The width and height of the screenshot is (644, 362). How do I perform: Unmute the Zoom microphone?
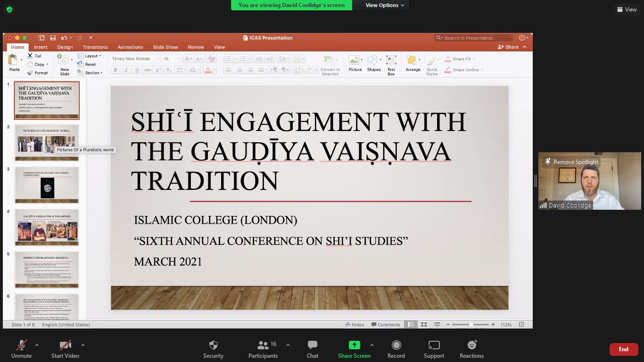click(21, 349)
